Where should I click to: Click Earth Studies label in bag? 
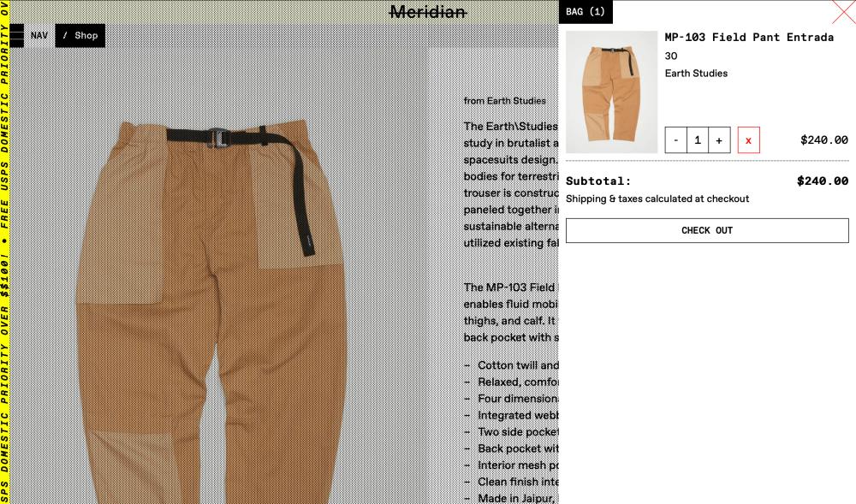pyautogui.click(x=696, y=73)
